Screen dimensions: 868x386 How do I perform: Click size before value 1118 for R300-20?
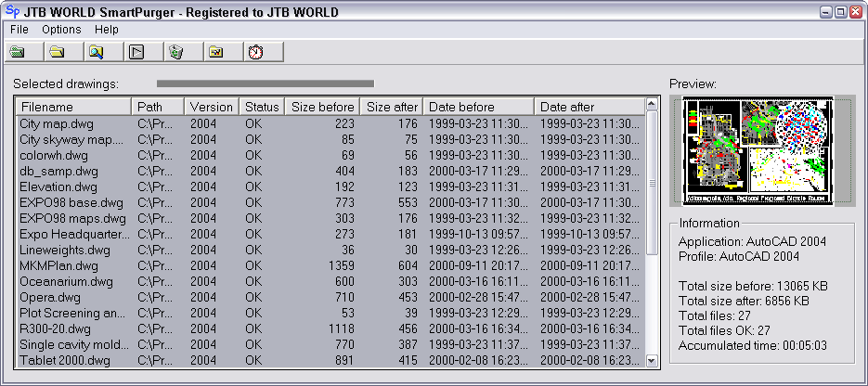(x=341, y=329)
